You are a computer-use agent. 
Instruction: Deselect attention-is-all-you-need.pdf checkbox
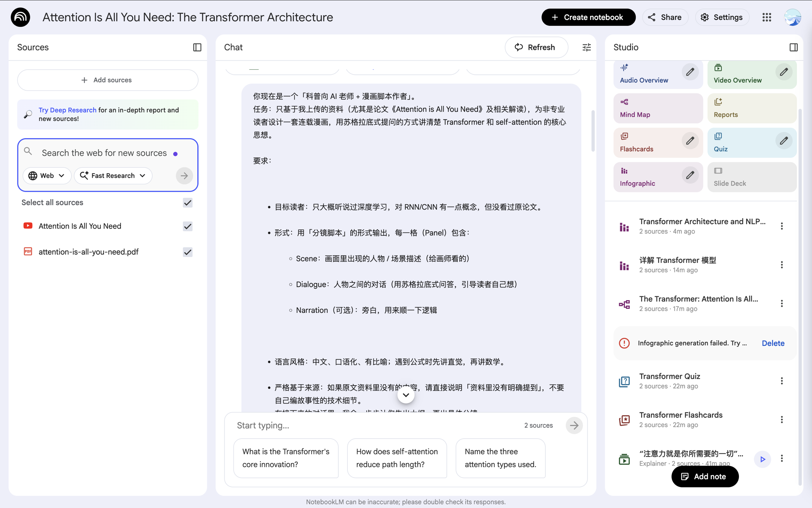(188, 252)
